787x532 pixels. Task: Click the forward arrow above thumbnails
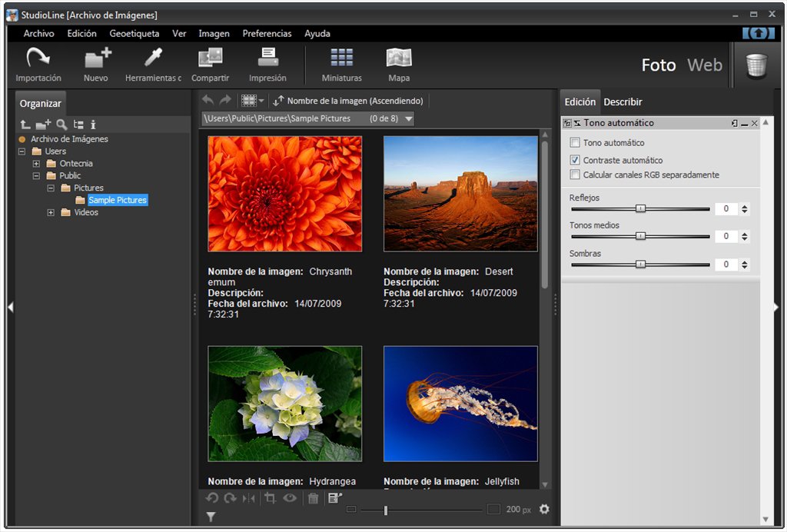tap(225, 101)
